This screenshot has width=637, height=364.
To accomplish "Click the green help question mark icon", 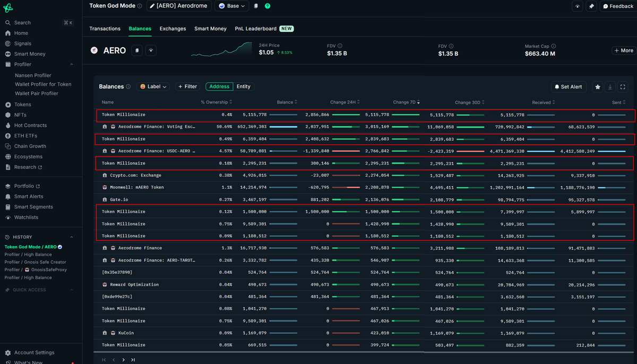I will pyautogui.click(x=267, y=6).
